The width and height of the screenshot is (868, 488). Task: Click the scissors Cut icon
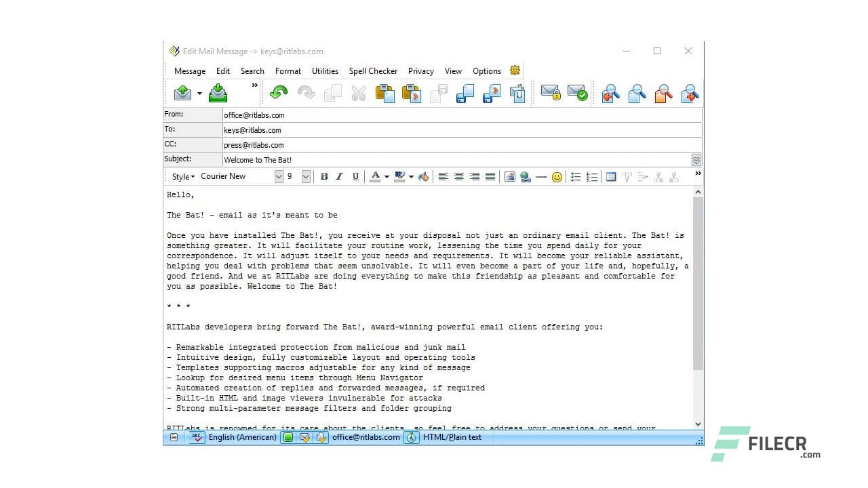[359, 93]
